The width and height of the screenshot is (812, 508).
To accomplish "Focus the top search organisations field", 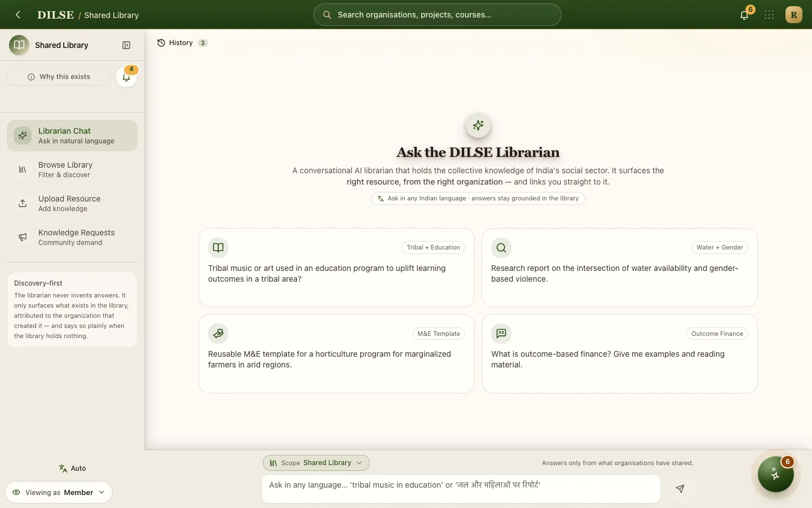I will click(x=438, y=15).
